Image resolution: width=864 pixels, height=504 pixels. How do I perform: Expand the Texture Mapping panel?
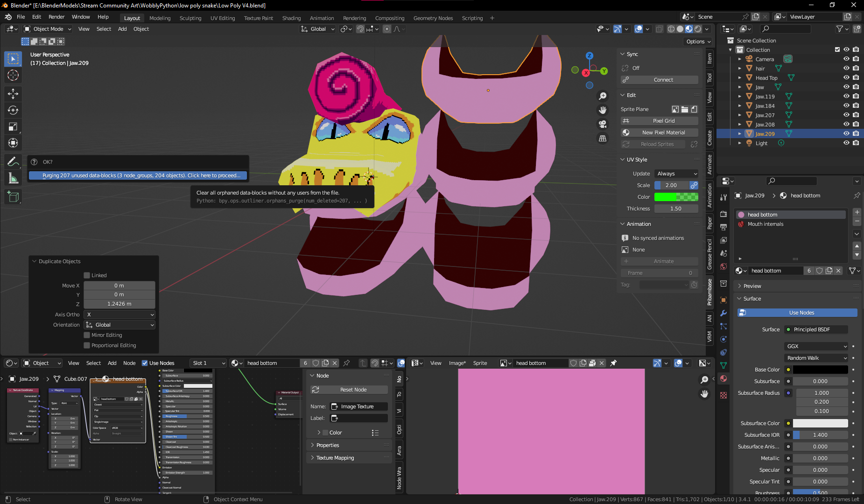[335, 458]
